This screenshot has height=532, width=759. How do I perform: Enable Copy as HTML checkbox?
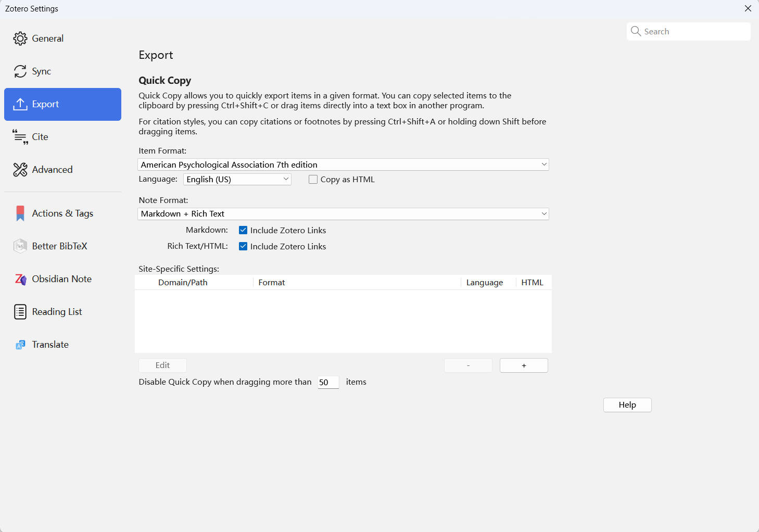313,180
